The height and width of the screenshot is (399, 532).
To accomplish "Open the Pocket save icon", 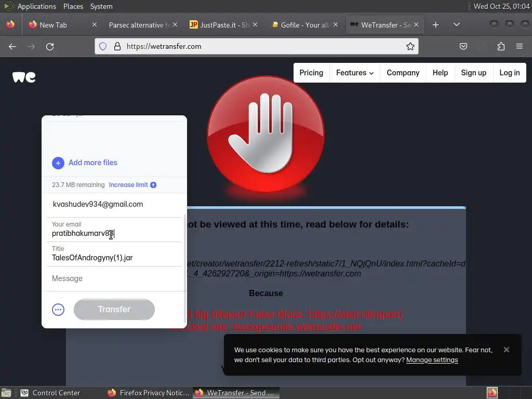I will coord(463,46).
